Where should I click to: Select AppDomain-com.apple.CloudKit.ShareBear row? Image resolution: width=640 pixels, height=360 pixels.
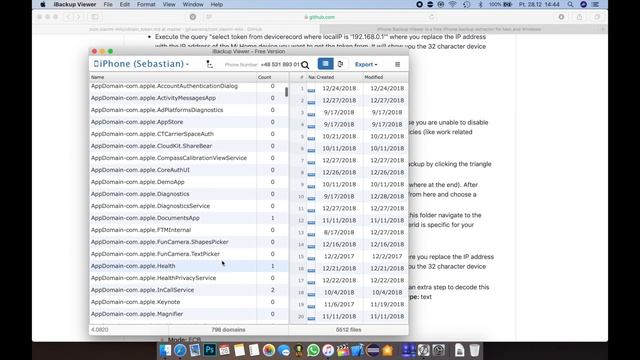click(x=189, y=146)
